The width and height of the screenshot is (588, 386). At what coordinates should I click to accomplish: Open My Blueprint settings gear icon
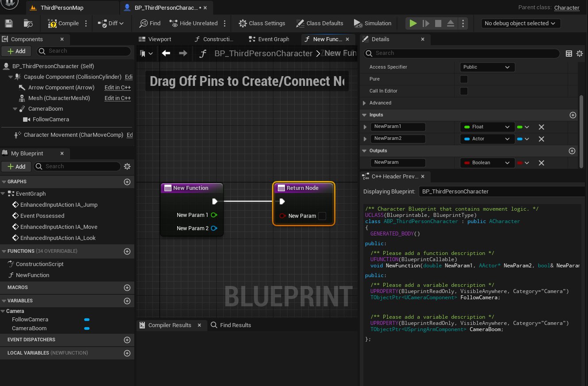(128, 166)
